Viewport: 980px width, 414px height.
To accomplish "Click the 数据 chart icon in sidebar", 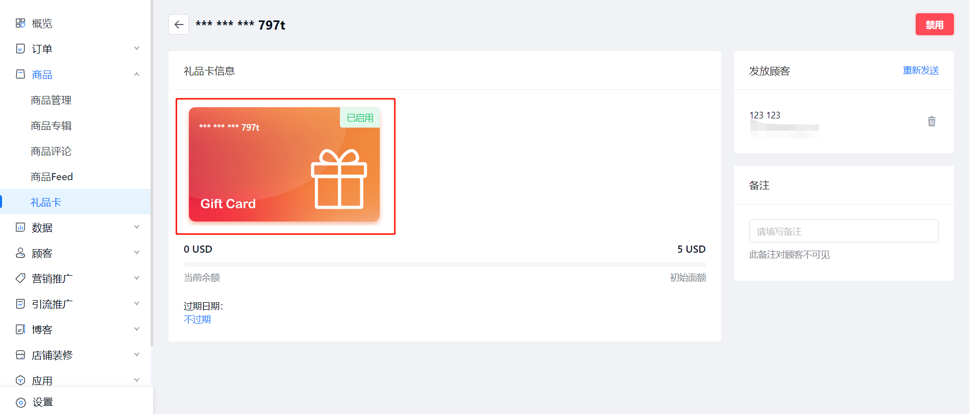I will [x=20, y=227].
